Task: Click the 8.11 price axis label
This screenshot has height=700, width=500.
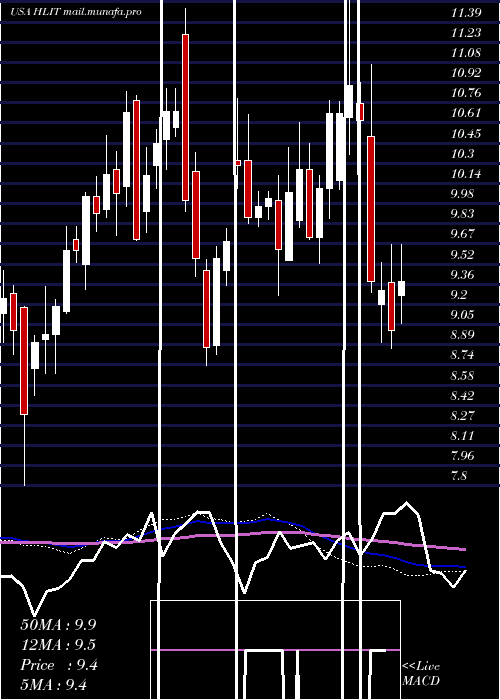Action: 462,436
